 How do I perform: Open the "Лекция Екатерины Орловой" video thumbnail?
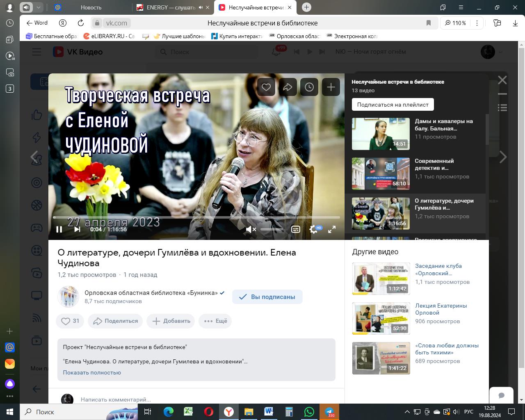(x=381, y=318)
